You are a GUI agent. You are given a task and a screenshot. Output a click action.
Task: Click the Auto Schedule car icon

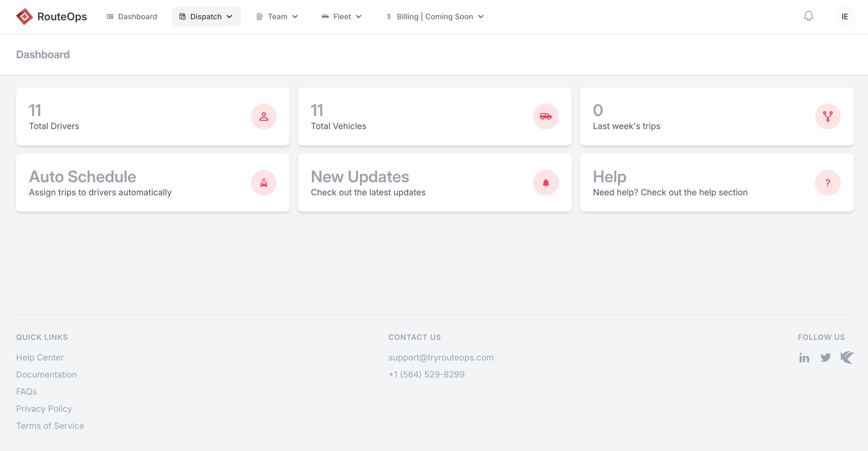263,183
